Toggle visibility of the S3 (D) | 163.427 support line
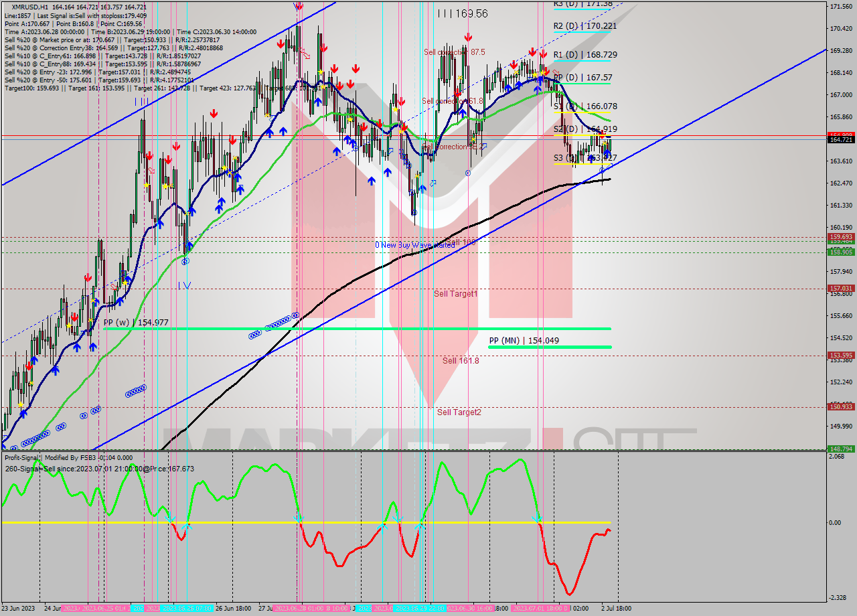The image size is (857, 616). [x=584, y=158]
